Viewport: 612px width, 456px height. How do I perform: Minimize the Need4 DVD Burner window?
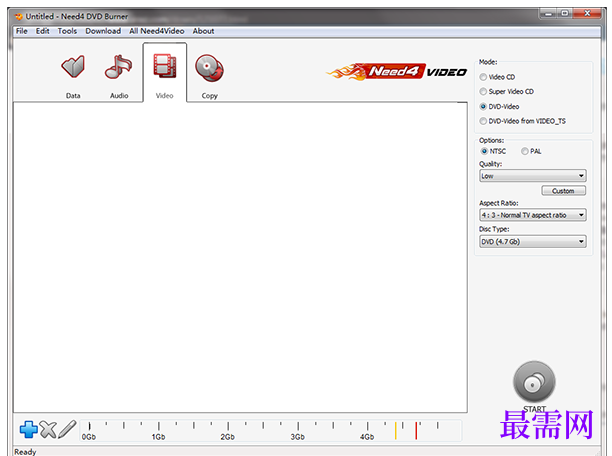(x=548, y=13)
